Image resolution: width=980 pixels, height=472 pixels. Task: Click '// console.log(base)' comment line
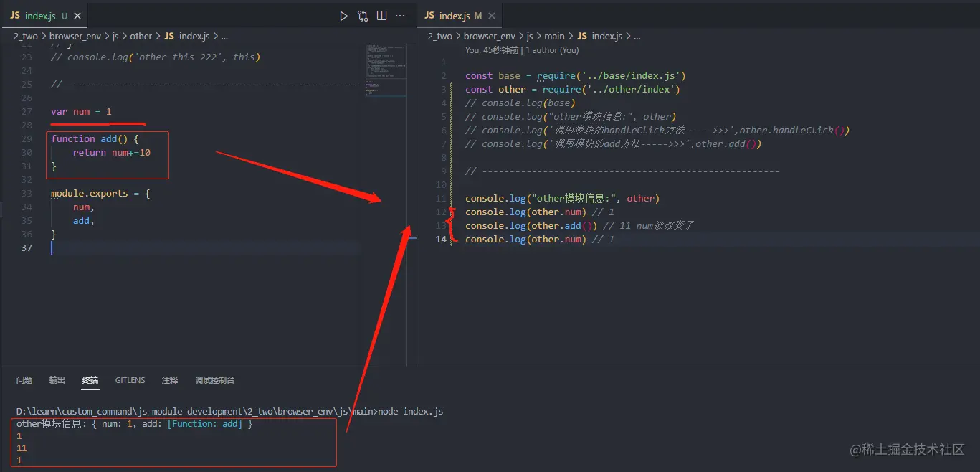(x=520, y=103)
